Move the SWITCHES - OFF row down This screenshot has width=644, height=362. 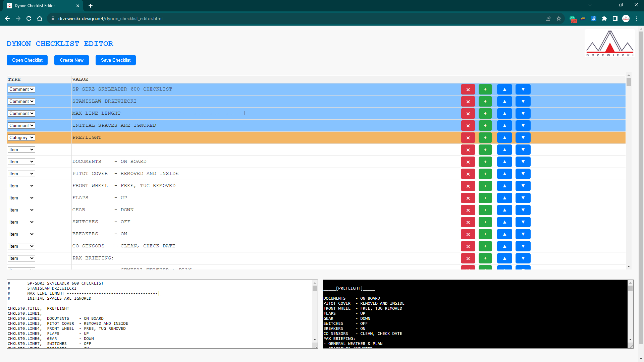[x=523, y=222]
